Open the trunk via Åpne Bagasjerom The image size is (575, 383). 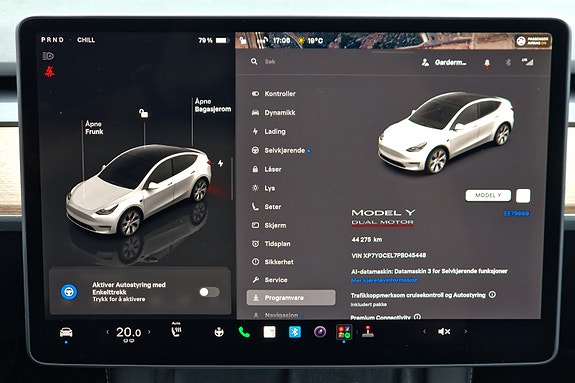(x=213, y=105)
